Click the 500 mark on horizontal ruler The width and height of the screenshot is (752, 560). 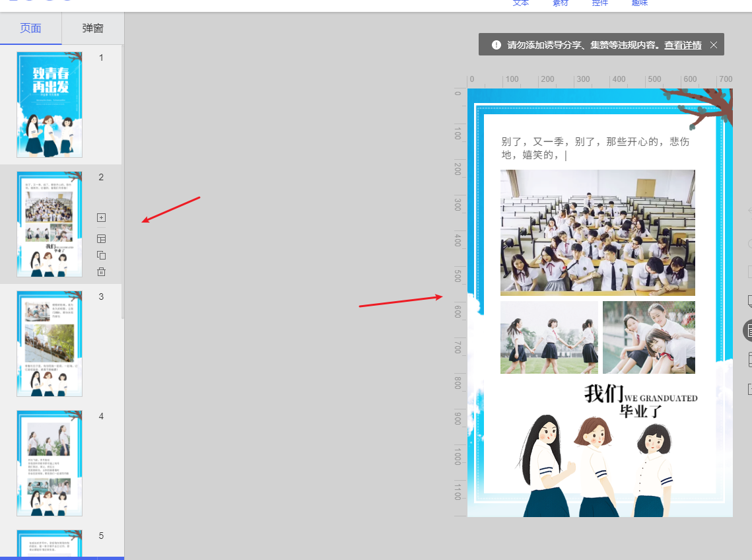tap(654, 79)
